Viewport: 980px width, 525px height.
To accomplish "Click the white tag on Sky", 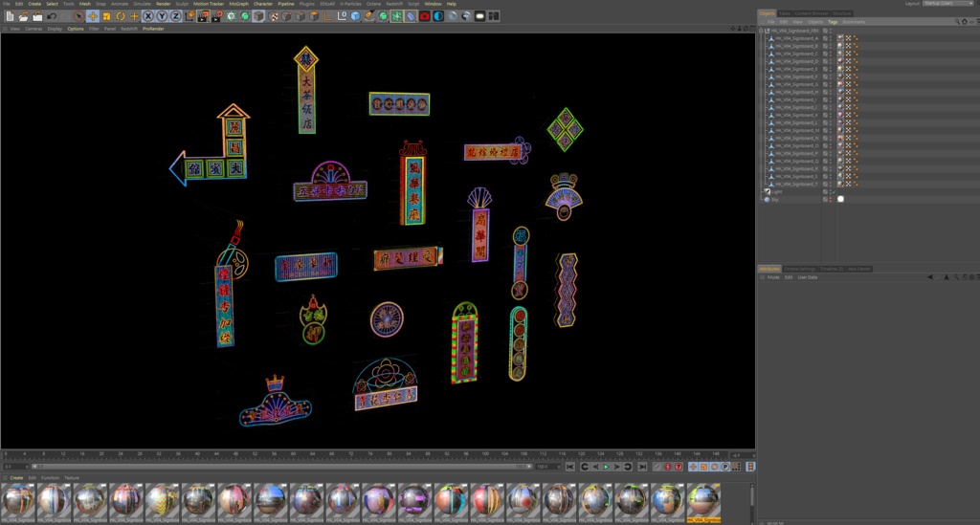I will (840, 199).
